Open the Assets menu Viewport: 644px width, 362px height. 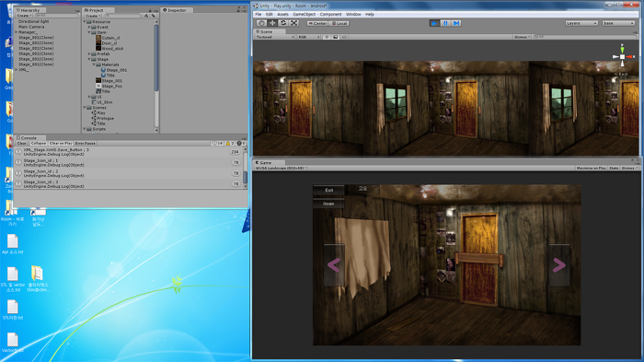[282, 15]
